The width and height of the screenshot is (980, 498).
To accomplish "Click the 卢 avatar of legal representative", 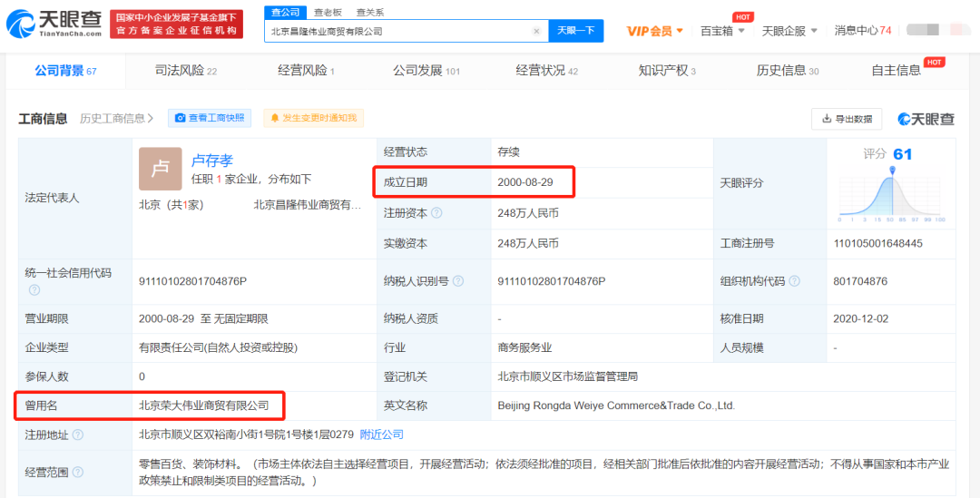I will pyautogui.click(x=161, y=169).
